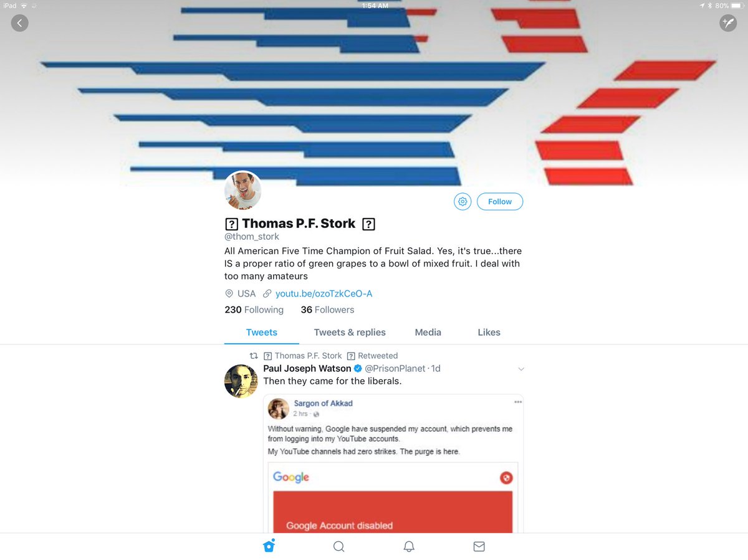Expand the tweet options chevron

[x=521, y=369]
